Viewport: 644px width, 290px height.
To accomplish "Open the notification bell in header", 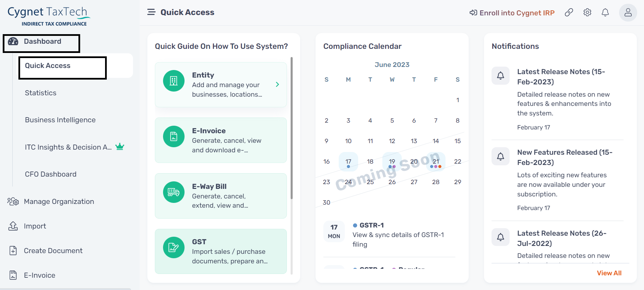I will pos(605,13).
